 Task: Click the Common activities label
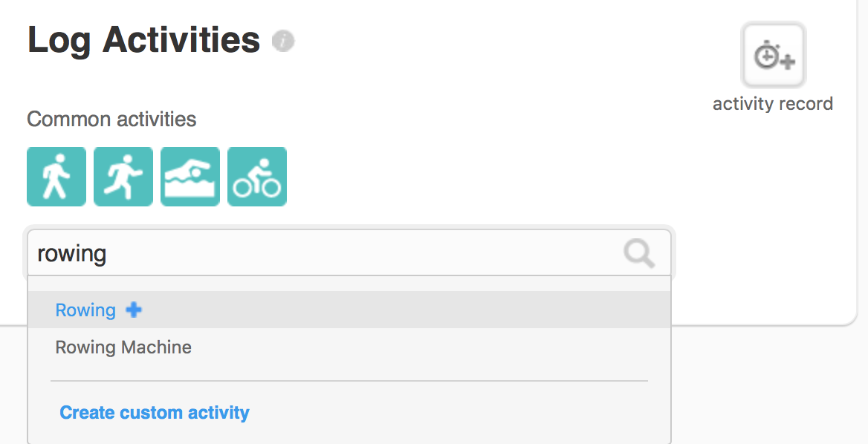pos(111,119)
